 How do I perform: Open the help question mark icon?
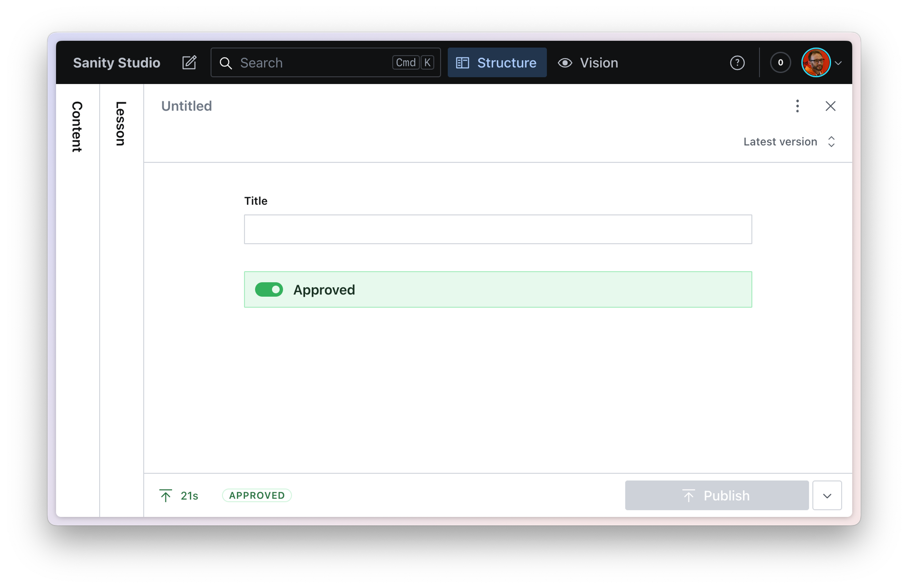pos(737,63)
